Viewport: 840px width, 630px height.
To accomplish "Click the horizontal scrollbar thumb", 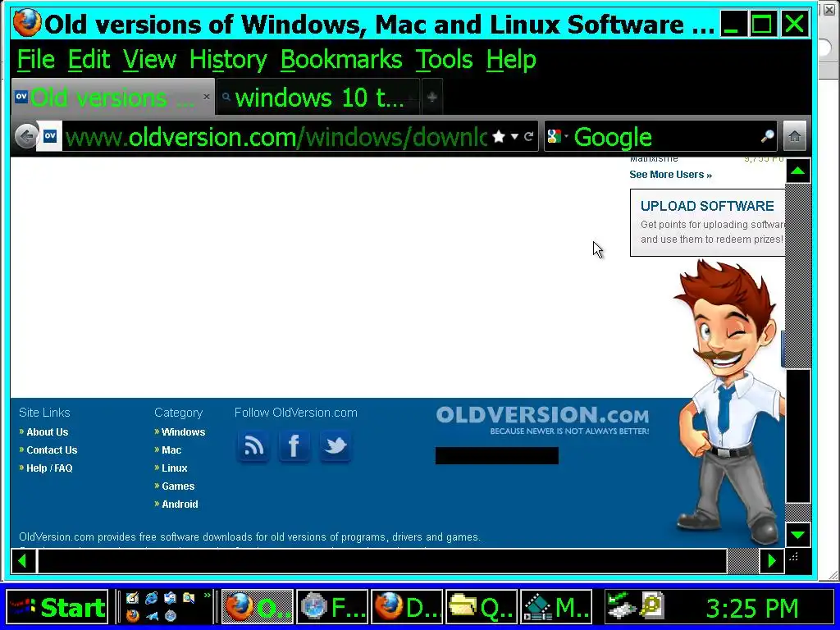I will click(382, 561).
